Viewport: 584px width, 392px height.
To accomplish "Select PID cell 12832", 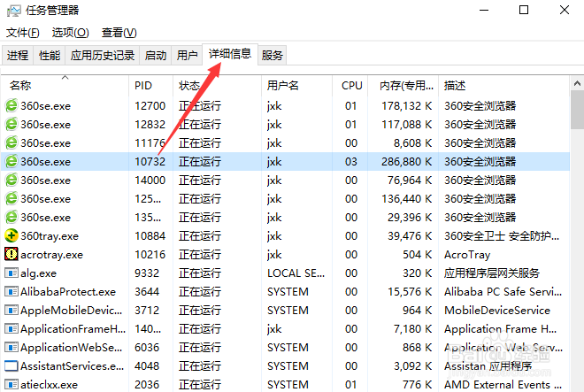I will pos(150,125).
